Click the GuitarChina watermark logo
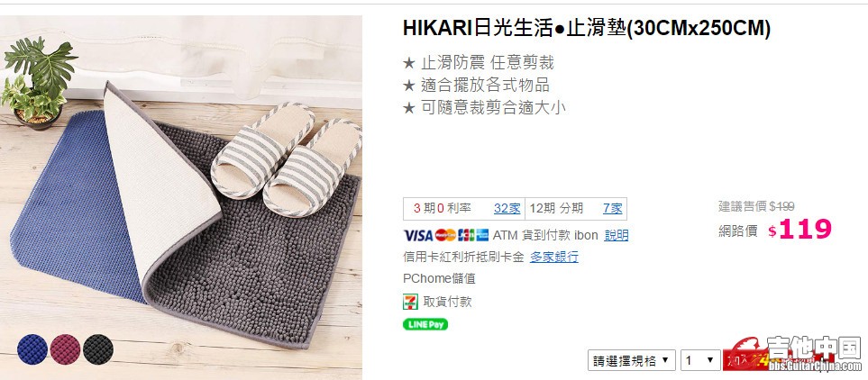 [x=795, y=354]
